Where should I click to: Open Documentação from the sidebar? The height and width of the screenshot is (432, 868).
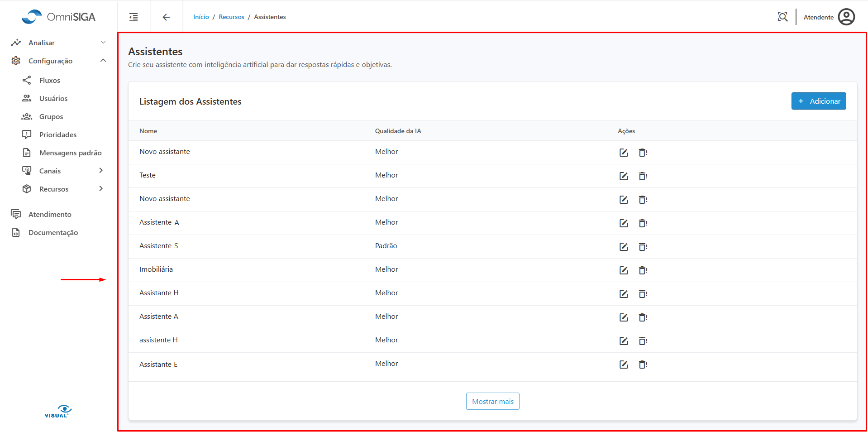pos(53,232)
